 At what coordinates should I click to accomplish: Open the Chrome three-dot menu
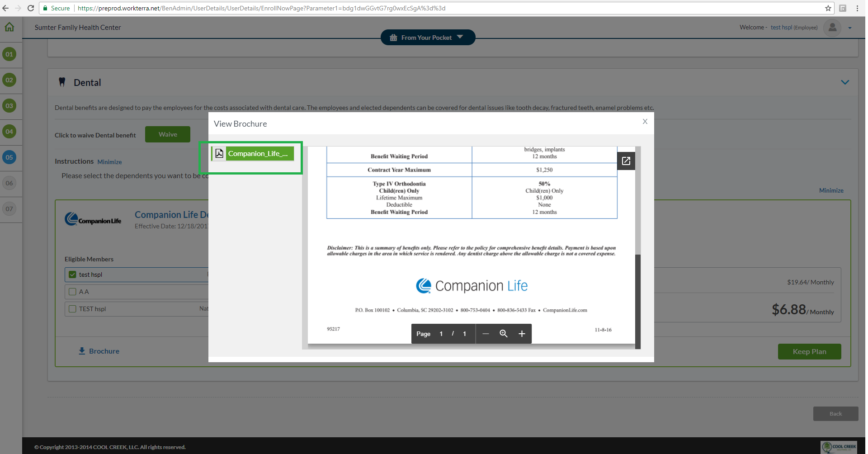tap(857, 8)
